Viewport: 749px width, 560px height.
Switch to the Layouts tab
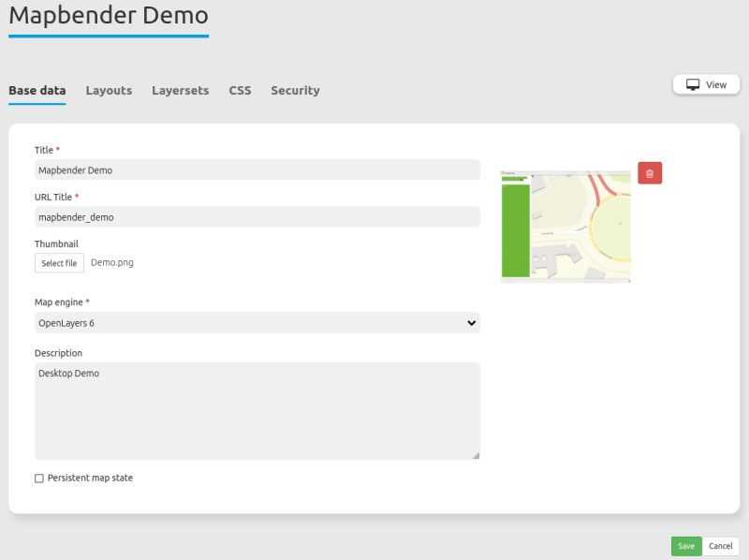(108, 90)
